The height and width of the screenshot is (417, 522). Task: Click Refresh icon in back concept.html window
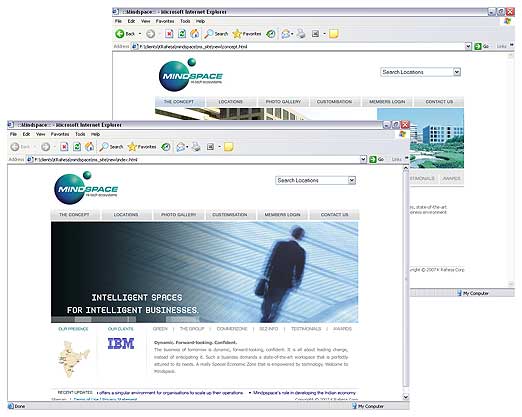pos(182,34)
